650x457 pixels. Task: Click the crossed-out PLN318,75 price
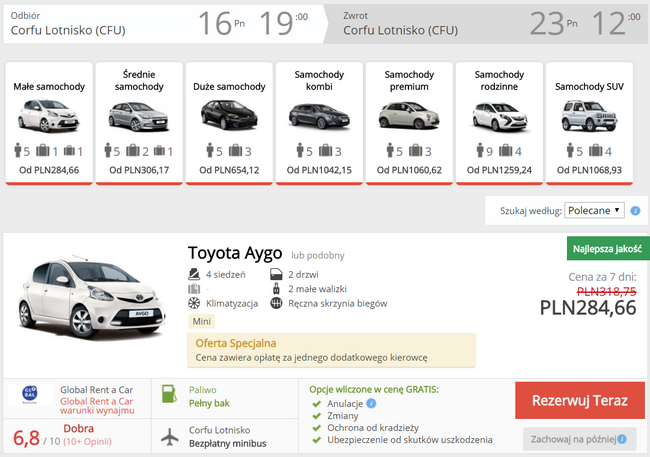tap(606, 292)
